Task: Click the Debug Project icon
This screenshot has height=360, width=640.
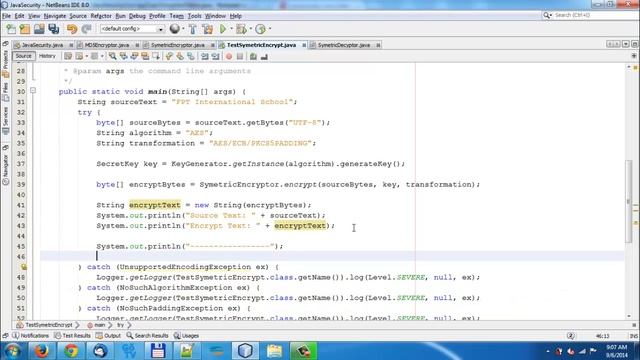Action: click(x=241, y=29)
